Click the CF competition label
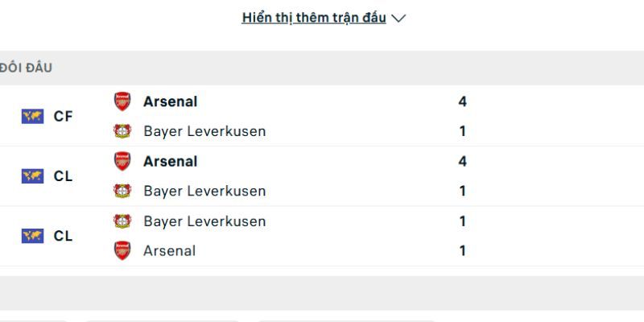Image resolution: width=644 pixels, height=322 pixels. [63, 116]
